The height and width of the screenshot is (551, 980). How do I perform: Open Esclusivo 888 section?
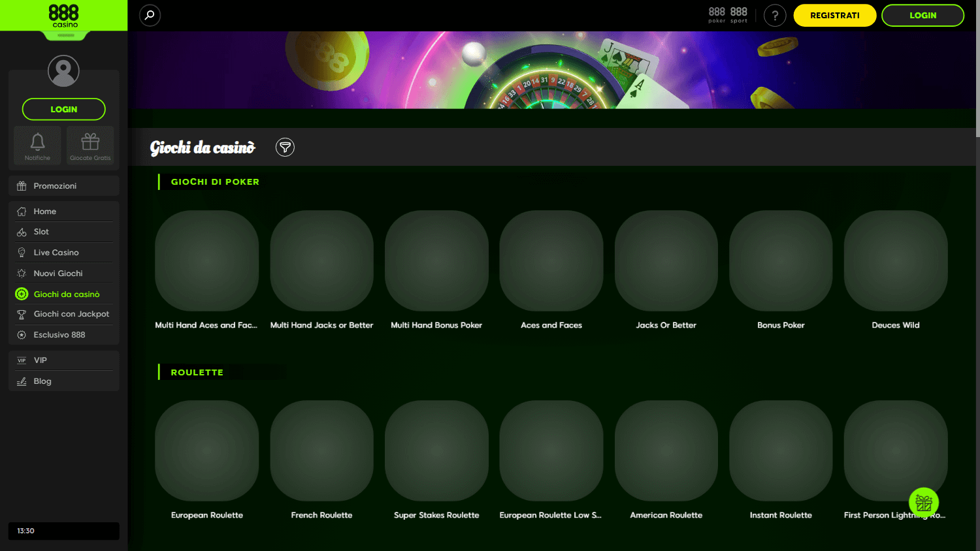pyautogui.click(x=59, y=334)
